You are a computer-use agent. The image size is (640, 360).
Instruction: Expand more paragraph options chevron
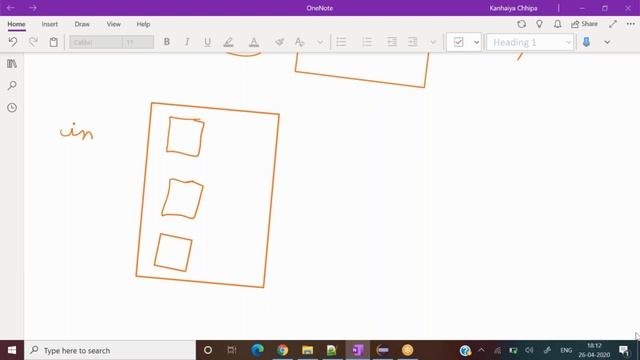click(x=433, y=42)
